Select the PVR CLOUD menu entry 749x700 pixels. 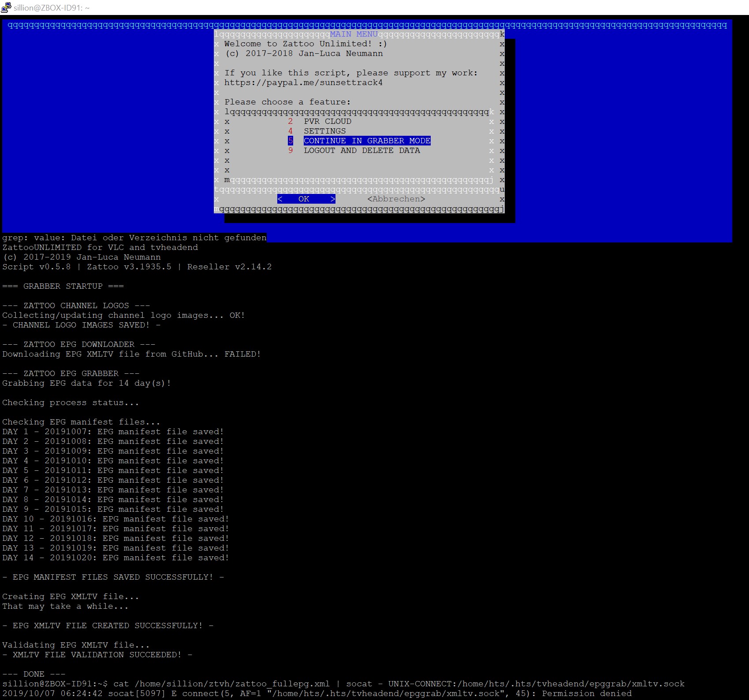click(328, 122)
